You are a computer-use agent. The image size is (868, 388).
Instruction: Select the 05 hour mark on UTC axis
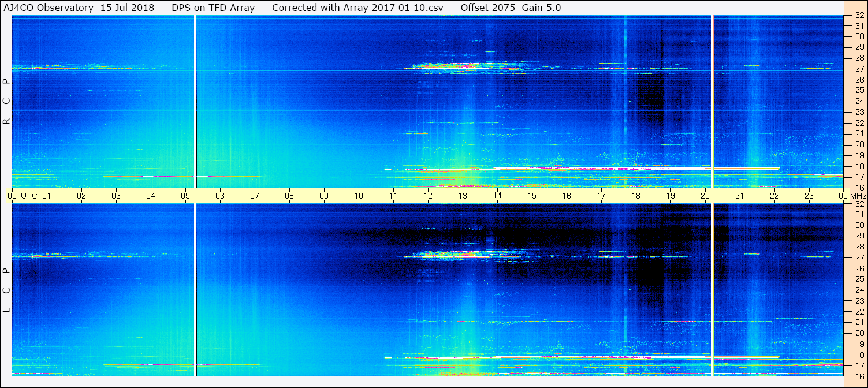(x=185, y=196)
